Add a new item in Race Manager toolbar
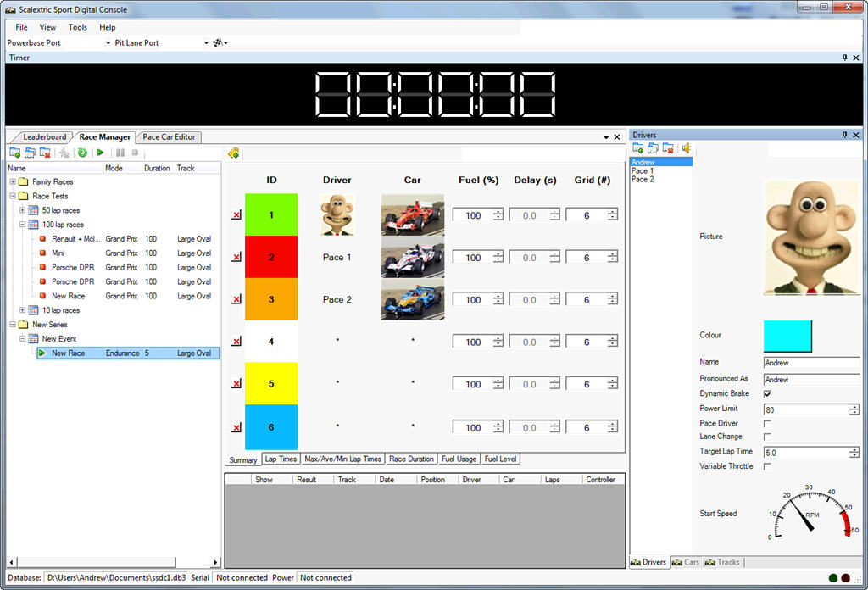The height and width of the screenshot is (590, 868). [x=15, y=153]
